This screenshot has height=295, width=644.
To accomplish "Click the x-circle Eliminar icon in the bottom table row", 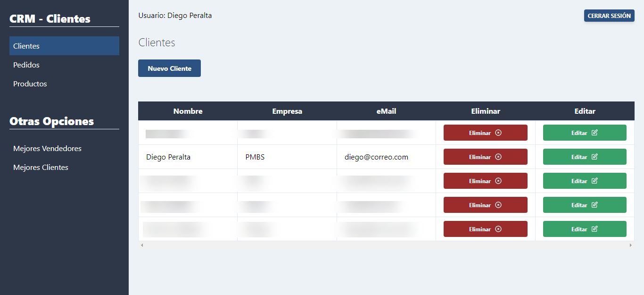I will [x=498, y=229].
